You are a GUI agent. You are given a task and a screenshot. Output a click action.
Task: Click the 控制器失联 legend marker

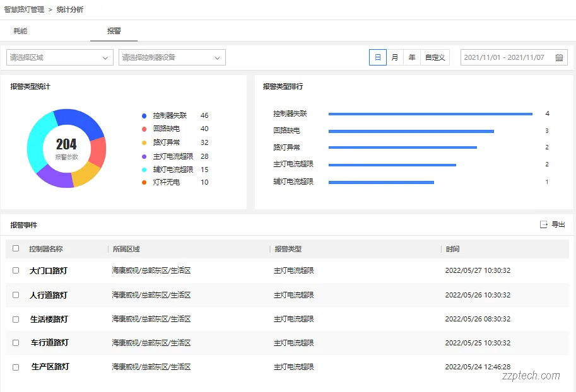click(x=144, y=115)
